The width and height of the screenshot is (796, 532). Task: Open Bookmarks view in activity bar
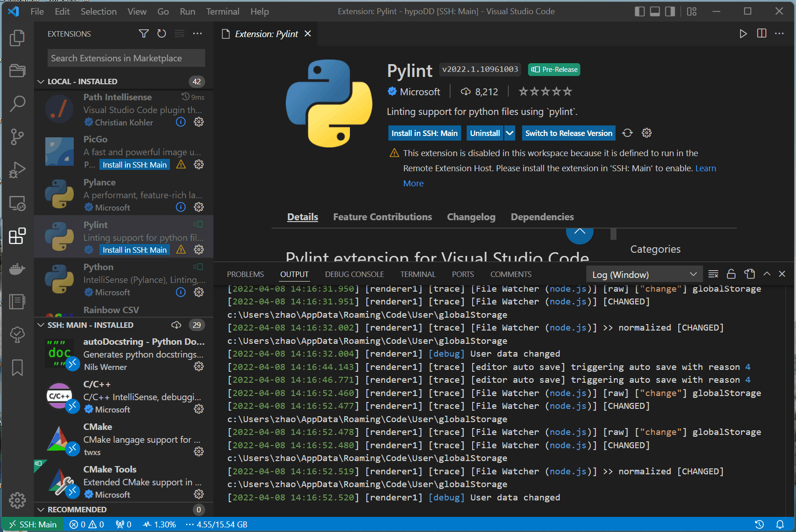point(17,368)
